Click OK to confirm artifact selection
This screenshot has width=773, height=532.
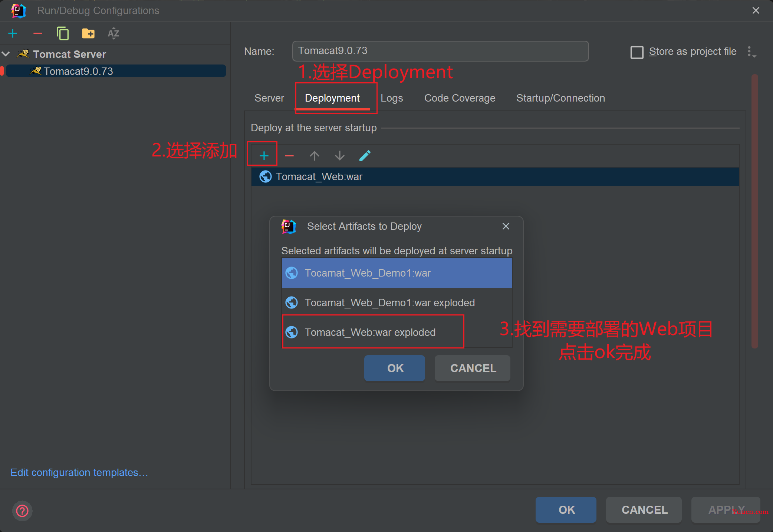tap(396, 368)
